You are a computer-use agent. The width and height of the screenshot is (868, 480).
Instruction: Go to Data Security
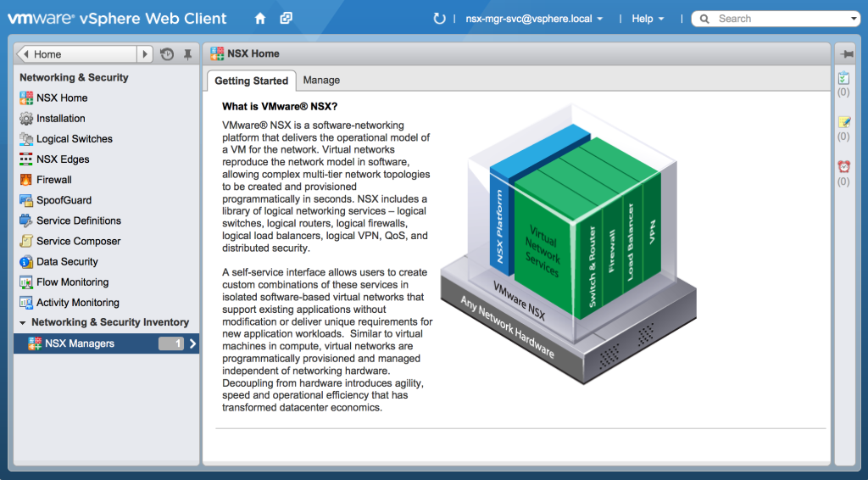67,262
